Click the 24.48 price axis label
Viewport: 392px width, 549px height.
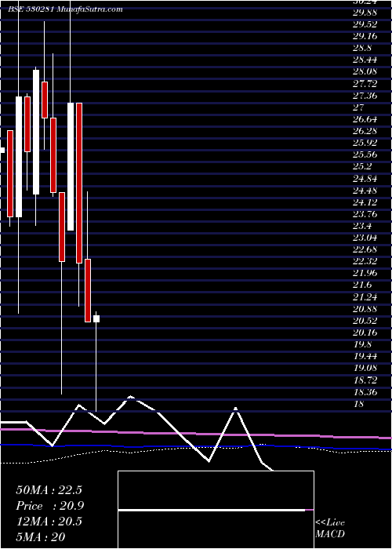365,190
